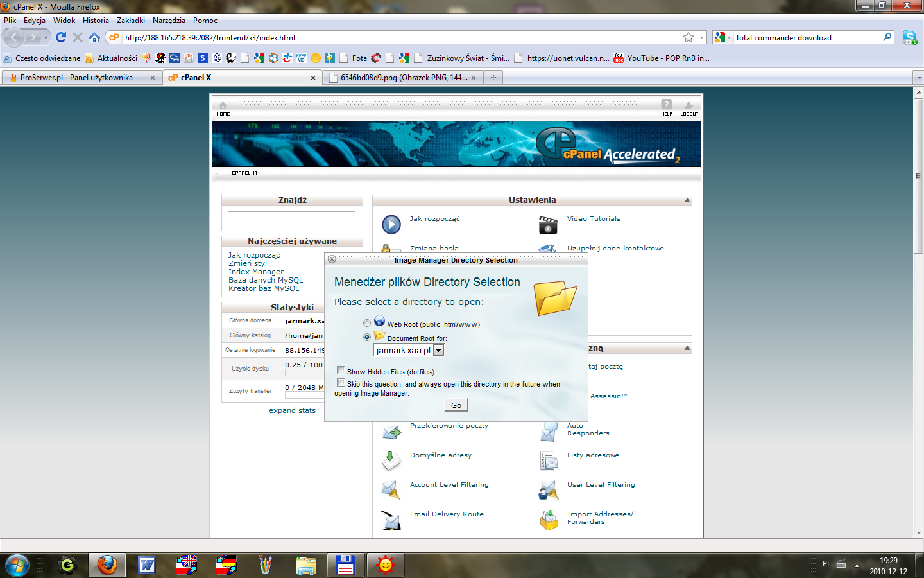Open the Domyślne adresy icon
The height and width of the screenshot is (578, 924).
tap(391, 460)
